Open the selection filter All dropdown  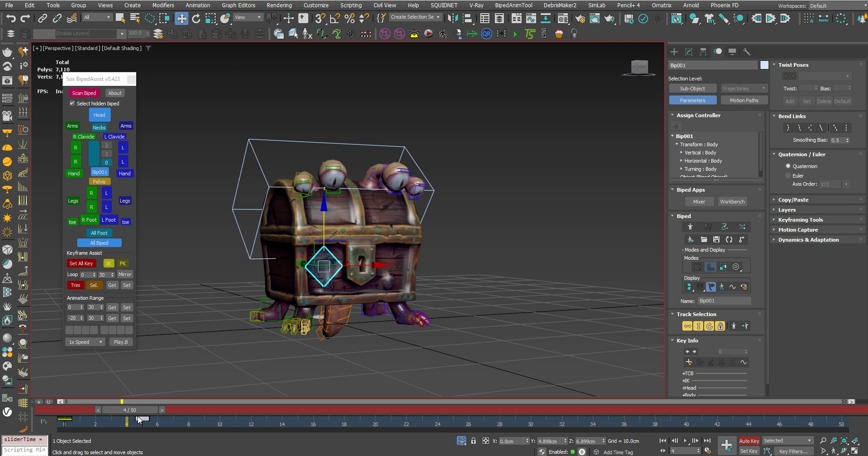97,17
